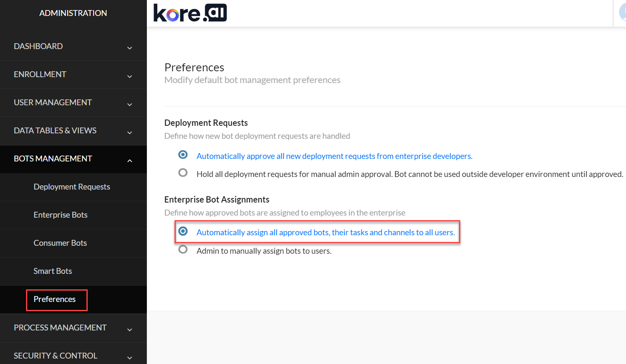Click the Kore.ai logo

190,13
